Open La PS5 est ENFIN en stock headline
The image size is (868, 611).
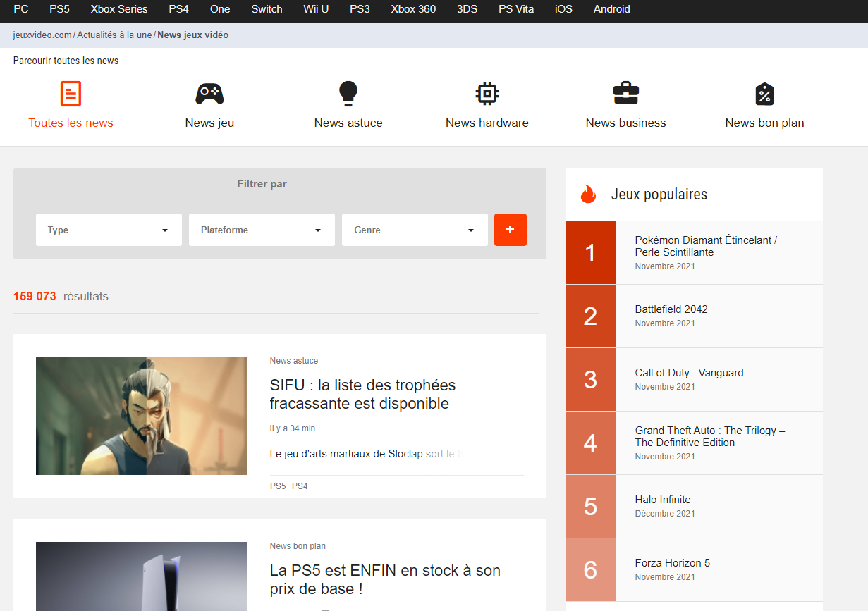(x=385, y=580)
